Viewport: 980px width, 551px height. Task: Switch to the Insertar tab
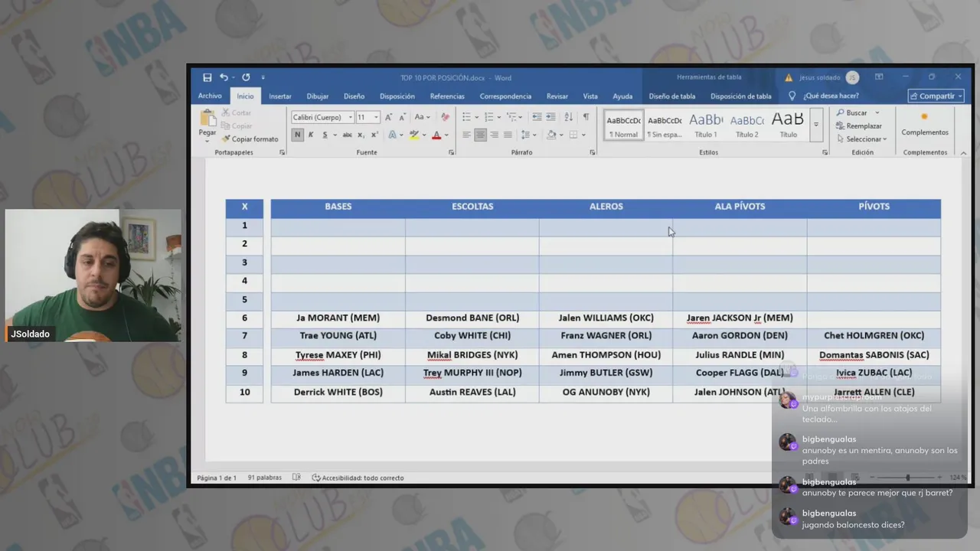[x=280, y=96]
